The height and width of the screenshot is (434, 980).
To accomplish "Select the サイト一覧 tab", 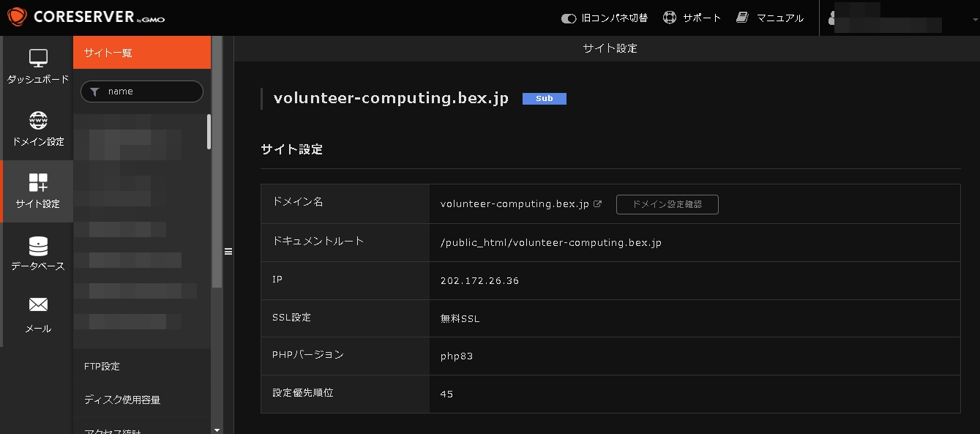I will tap(142, 53).
